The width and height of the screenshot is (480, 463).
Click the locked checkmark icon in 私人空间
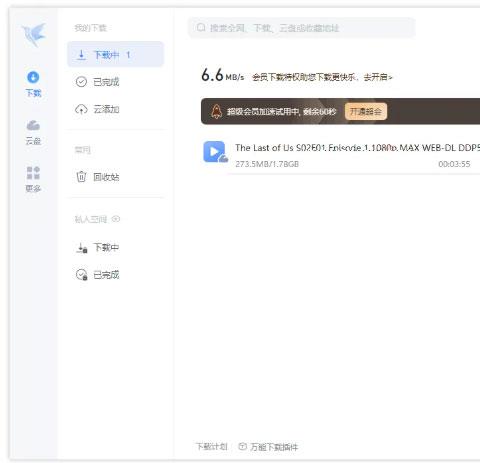click(82, 275)
